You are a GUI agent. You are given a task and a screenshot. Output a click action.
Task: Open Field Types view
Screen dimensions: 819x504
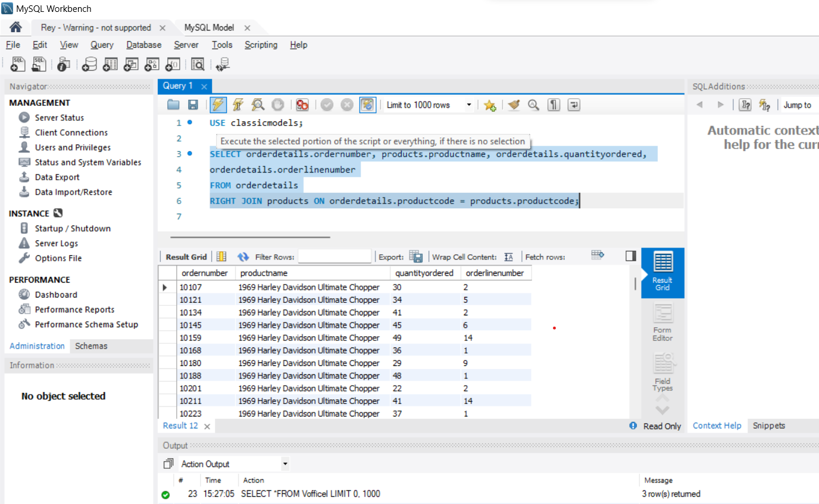662,372
